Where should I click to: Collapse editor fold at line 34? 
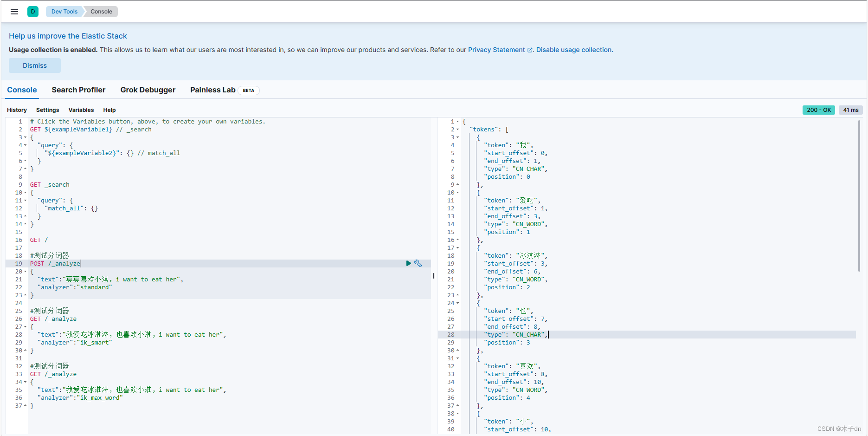click(25, 382)
